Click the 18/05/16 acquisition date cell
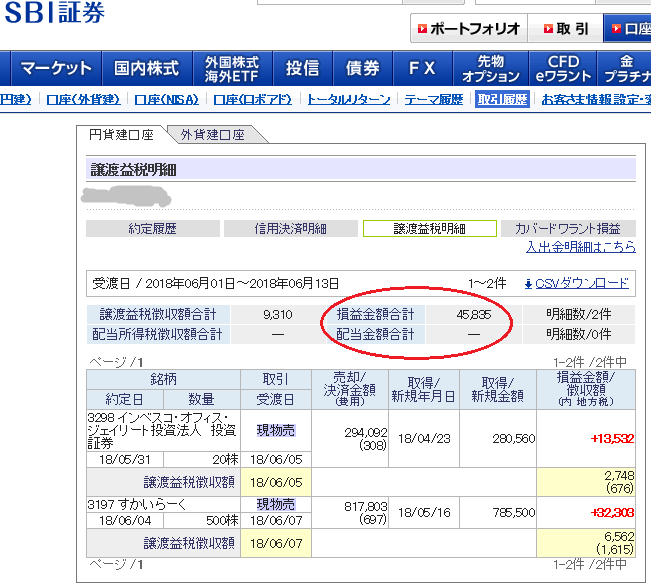 pyautogui.click(x=424, y=512)
